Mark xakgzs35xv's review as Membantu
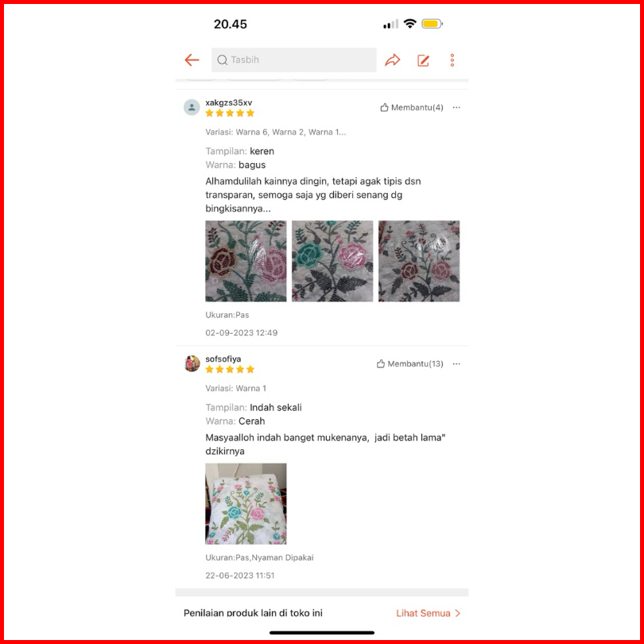Image resolution: width=644 pixels, height=644 pixels. point(412,107)
